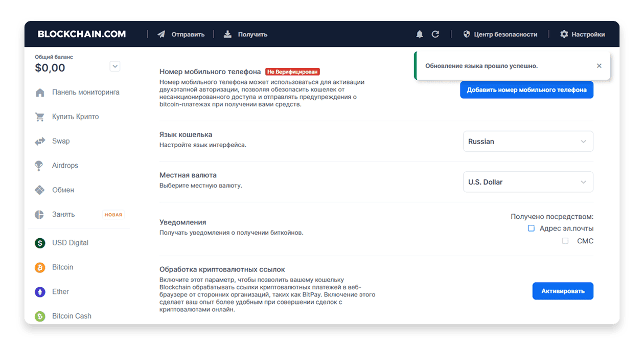Click the purple Ether icon
Viewport: 644px width, 345px height.
(40, 292)
